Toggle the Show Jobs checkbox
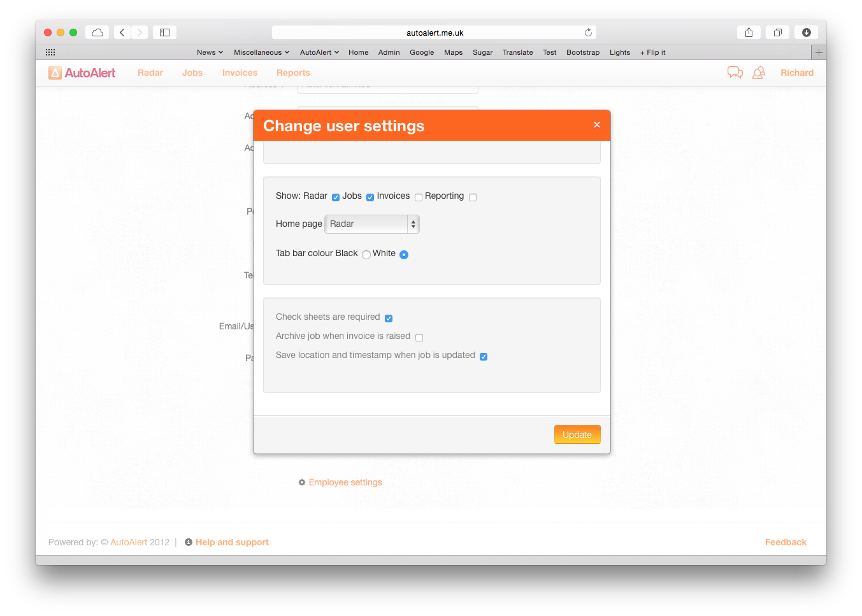The image size is (862, 616). click(370, 197)
